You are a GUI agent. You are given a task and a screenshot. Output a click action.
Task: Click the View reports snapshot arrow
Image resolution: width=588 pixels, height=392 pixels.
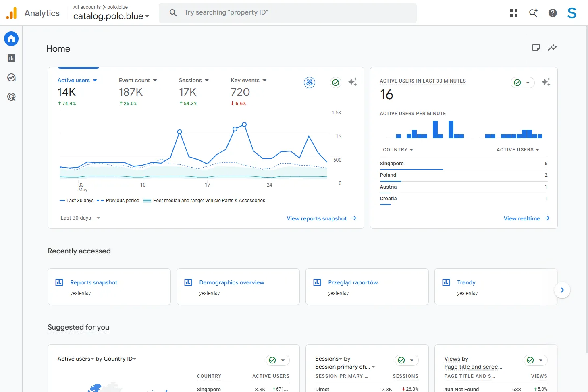click(x=354, y=218)
